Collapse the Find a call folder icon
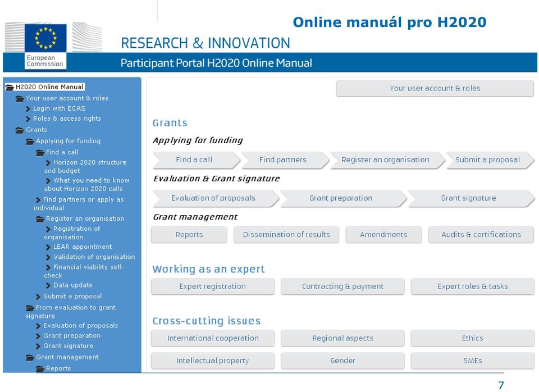Screen dimensions: 539x392 40,152
